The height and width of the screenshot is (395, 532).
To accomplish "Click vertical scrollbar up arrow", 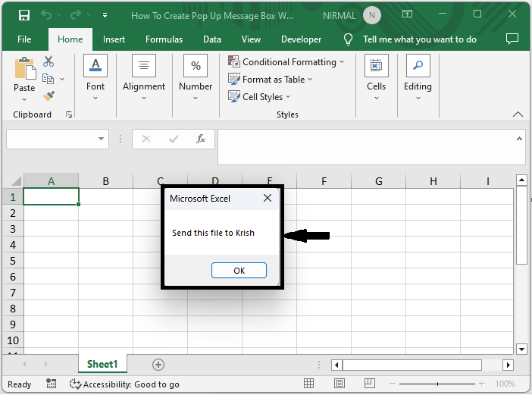I will pyautogui.click(x=521, y=180).
